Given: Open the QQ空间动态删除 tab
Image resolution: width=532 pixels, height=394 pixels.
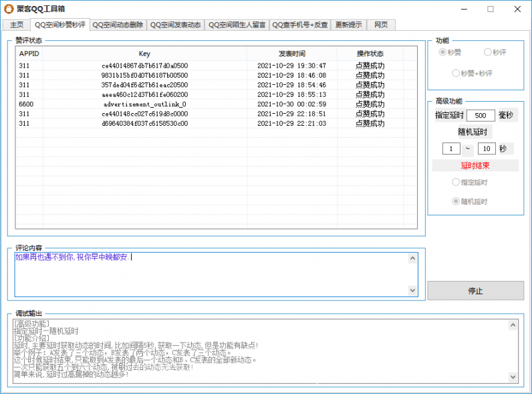Looking at the screenshot, I should click(118, 25).
